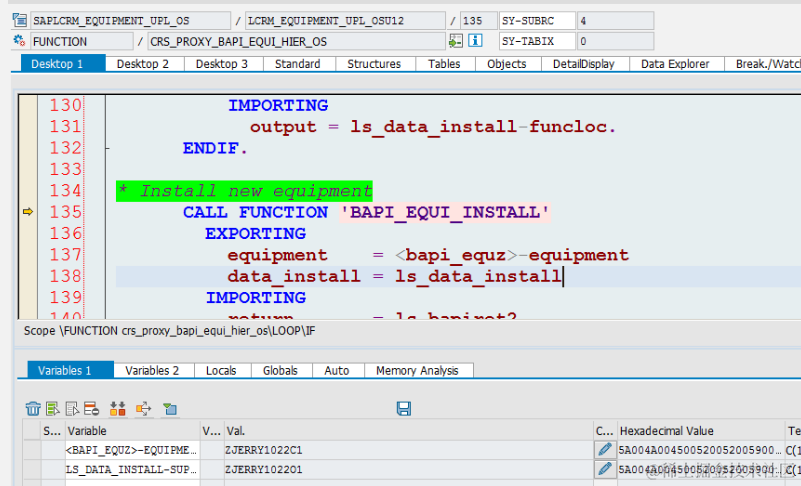Click the pencil edit icon for ZJERRY1022C1 row
The height and width of the screenshot is (486, 801).
(604, 450)
